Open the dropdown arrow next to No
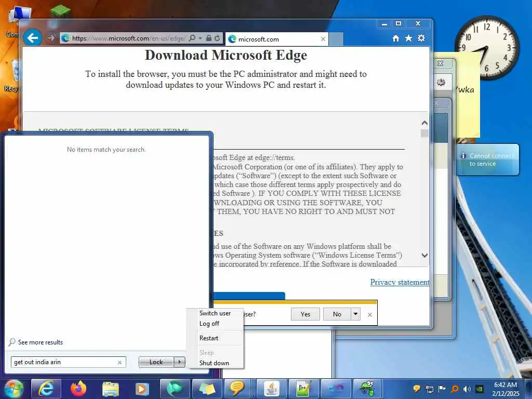This screenshot has width=532, height=399. pyautogui.click(x=355, y=314)
